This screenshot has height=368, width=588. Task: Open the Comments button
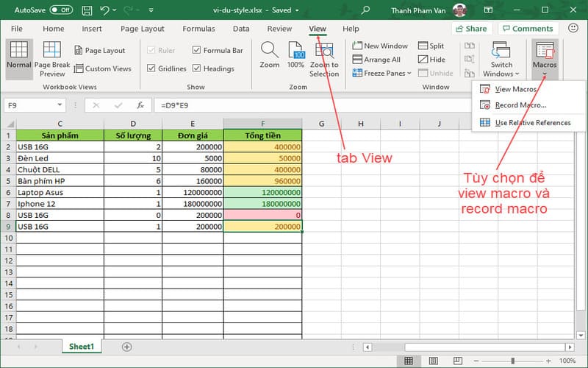click(x=527, y=29)
